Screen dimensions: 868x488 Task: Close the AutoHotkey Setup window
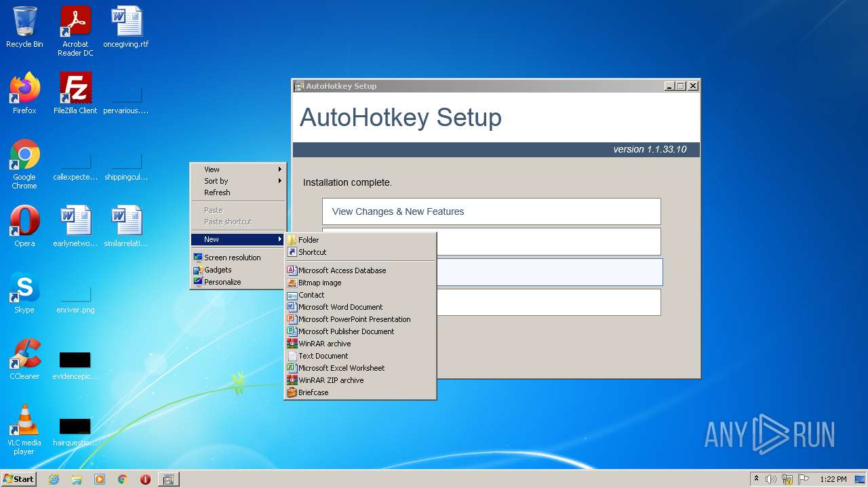click(693, 86)
